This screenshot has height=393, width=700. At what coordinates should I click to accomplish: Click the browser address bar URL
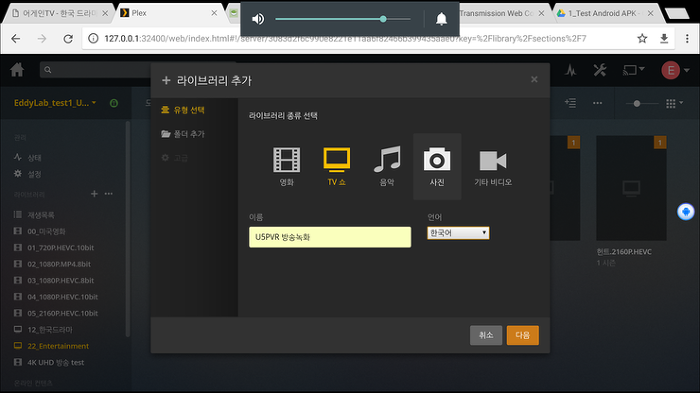(345, 38)
